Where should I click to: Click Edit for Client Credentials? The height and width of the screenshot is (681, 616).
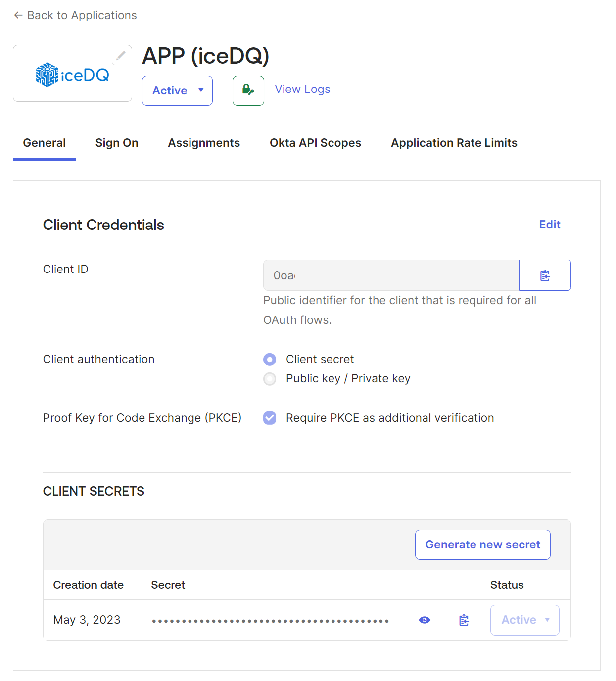(x=549, y=225)
